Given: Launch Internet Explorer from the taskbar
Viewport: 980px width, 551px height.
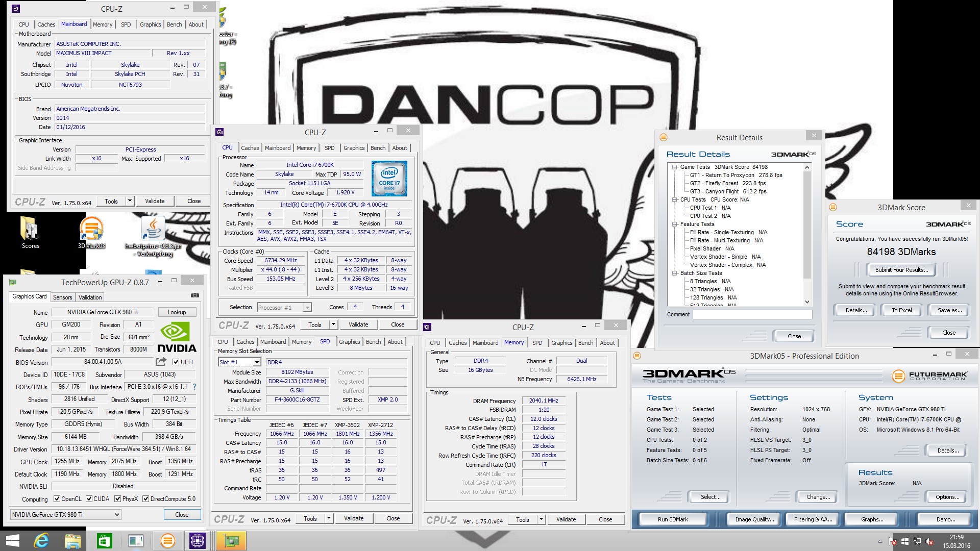Looking at the screenshot, I should 41,541.
